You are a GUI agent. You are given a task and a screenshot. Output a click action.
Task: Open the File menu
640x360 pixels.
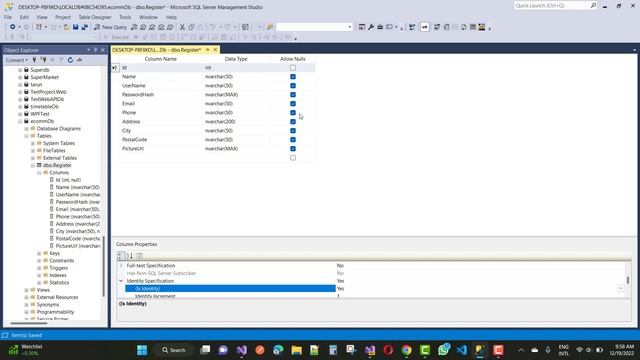click(x=8, y=17)
